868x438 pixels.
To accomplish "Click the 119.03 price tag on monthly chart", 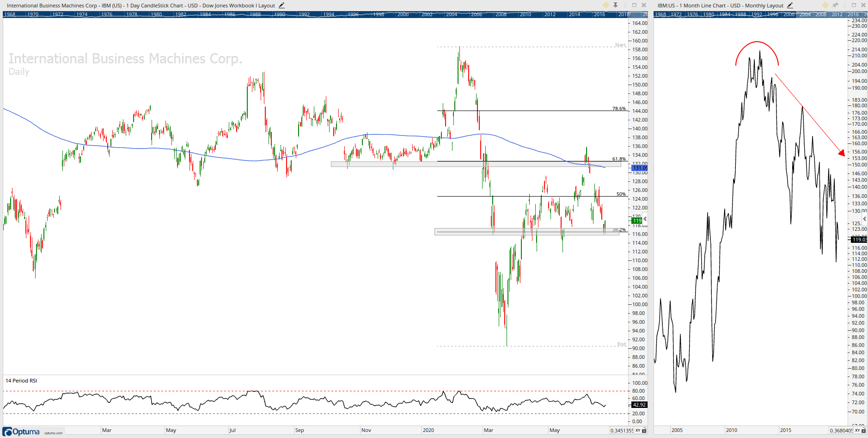I will (x=859, y=240).
